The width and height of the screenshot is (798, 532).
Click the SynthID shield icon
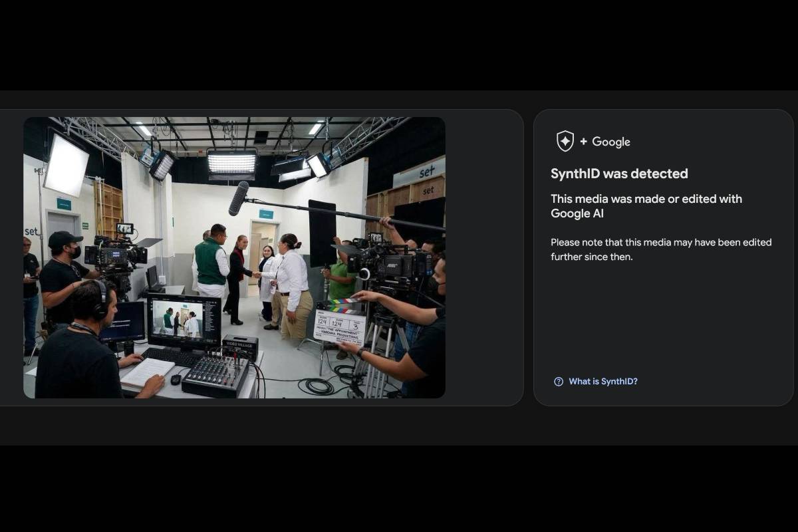point(565,141)
